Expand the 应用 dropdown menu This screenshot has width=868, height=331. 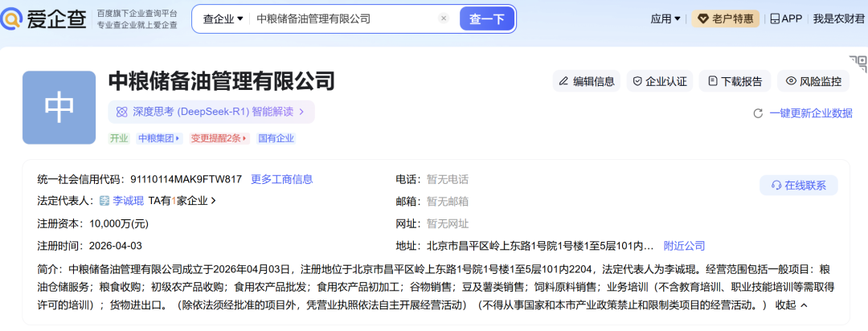(x=665, y=18)
